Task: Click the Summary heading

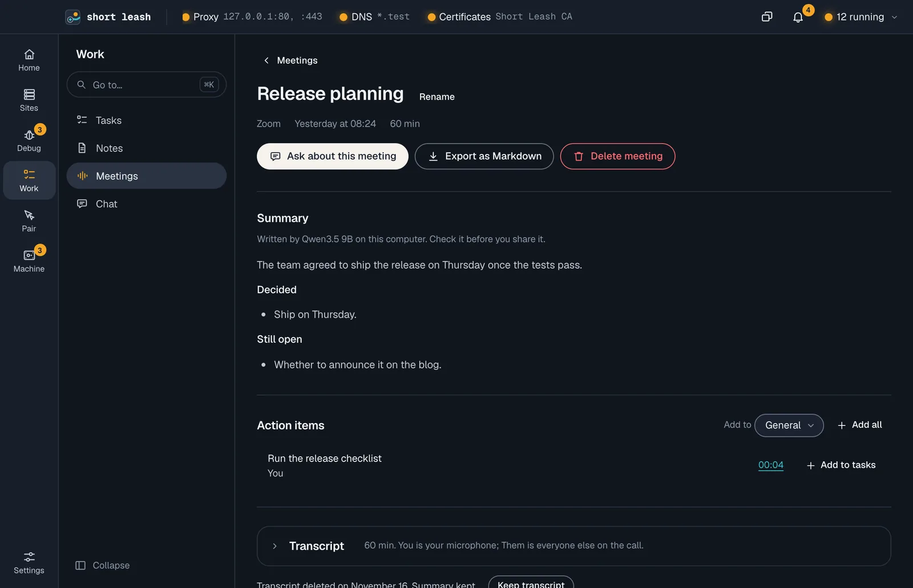Action: [282, 218]
